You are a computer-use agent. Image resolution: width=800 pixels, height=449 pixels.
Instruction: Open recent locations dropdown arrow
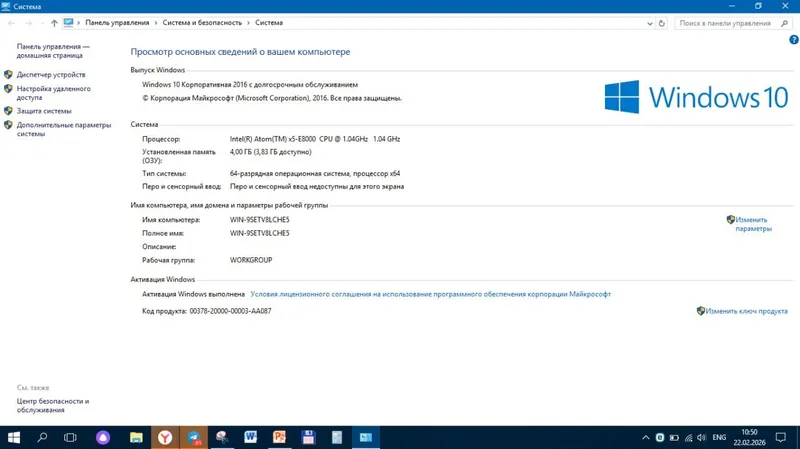(42, 23)
